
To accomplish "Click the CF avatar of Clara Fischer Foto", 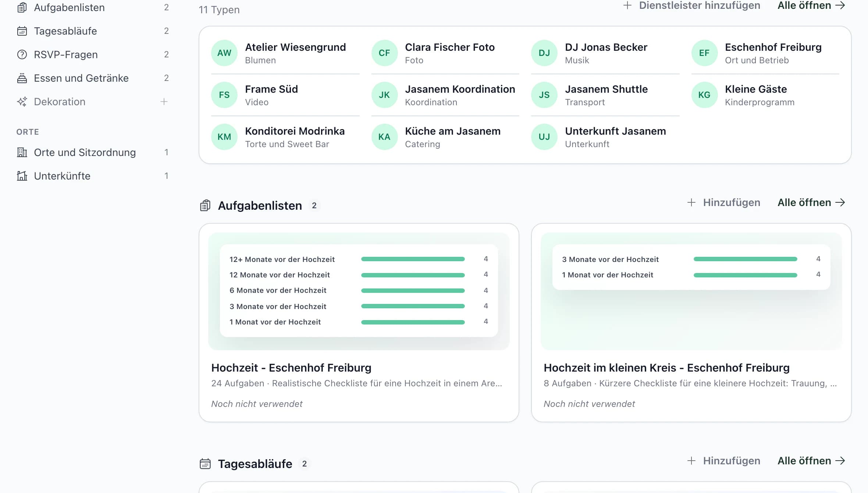I will click(384, 53).
